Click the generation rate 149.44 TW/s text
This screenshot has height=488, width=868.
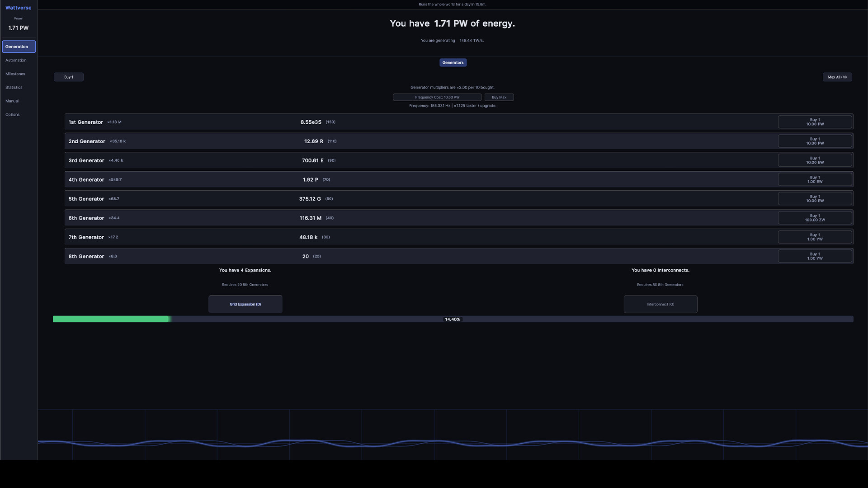(472, 41)
